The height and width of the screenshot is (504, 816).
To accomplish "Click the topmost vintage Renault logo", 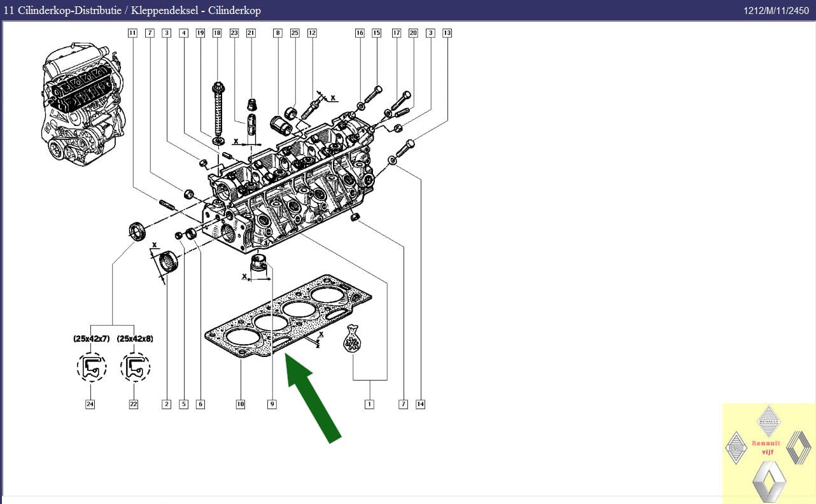I will tap(769, 420).
